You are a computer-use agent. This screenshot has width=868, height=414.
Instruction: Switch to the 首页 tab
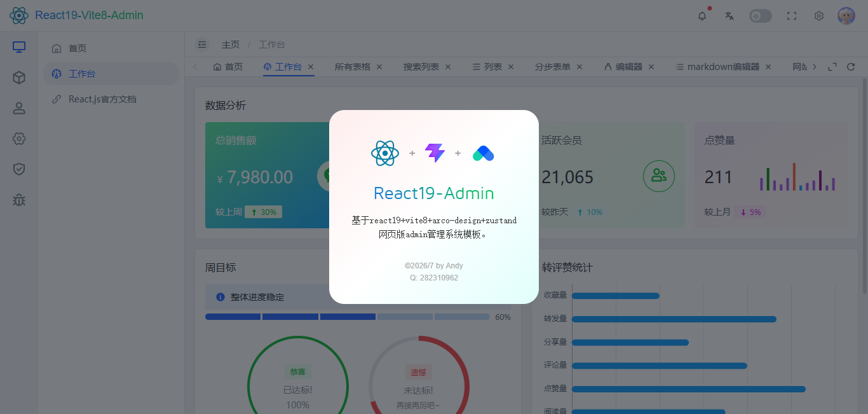tap(227, 67)
